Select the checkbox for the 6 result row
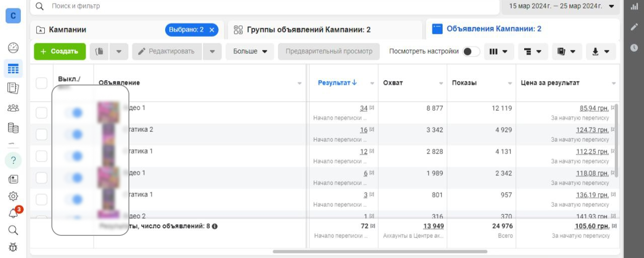 click(x=41, y=178)
